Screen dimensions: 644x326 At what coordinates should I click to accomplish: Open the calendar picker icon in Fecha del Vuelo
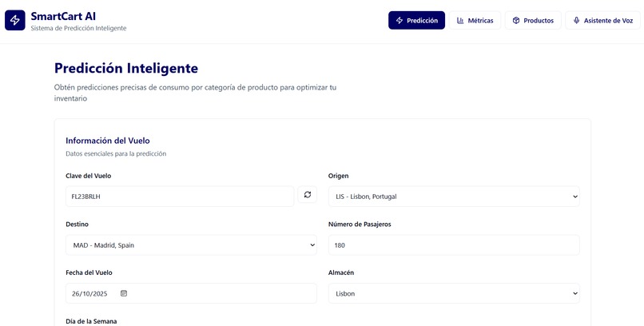pyautogui.click(x=124, y=293)
